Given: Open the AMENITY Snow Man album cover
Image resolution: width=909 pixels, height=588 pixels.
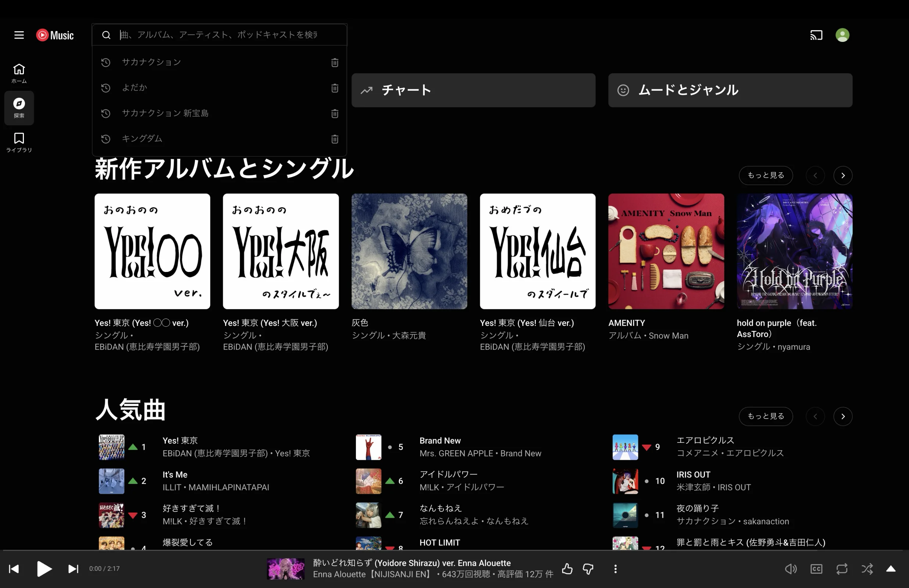Looking at the screenshot, I should point(666,251).
